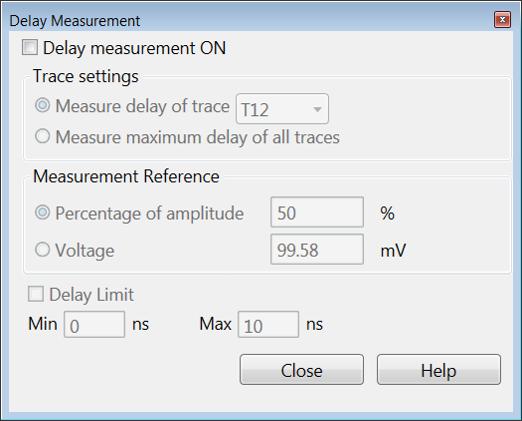Open Help for delay measurement

[x=439, y=370]
